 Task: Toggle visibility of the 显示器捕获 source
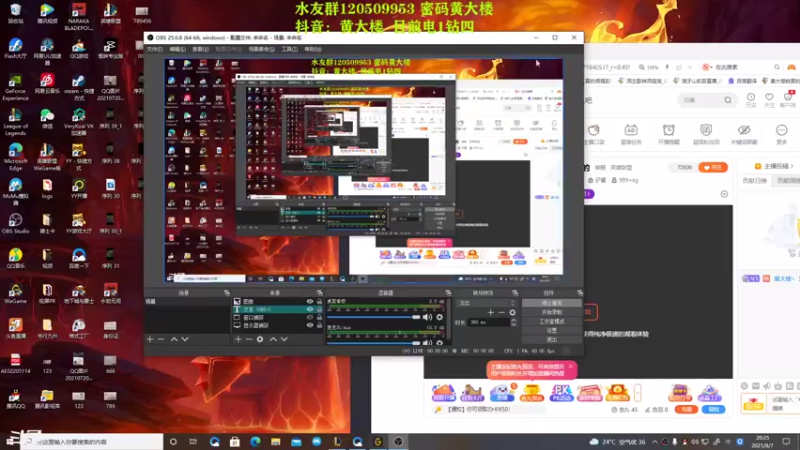[310, 325]
